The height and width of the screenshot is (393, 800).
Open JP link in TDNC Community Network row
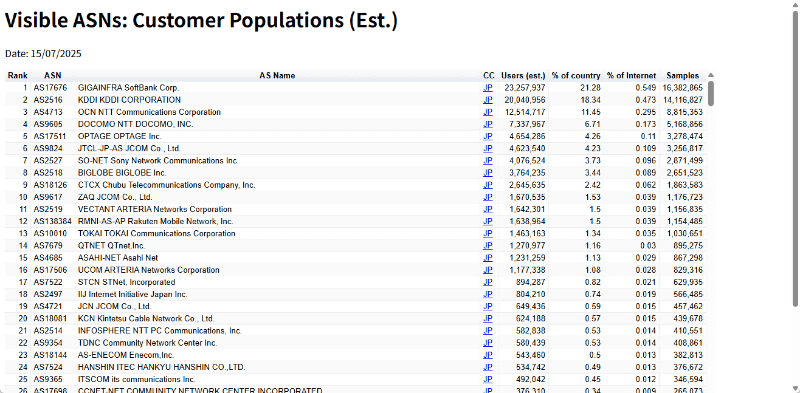pyautogui.click(x=488, y=343)
